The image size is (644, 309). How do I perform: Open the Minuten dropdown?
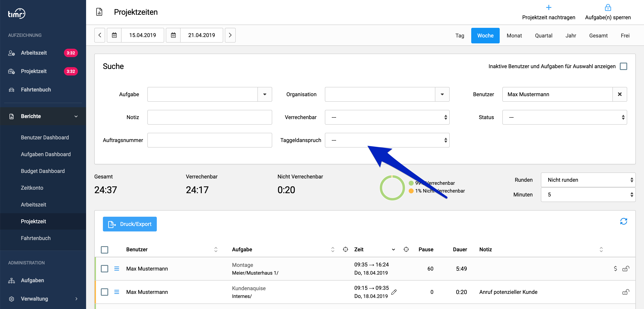(x=588, y=195)
